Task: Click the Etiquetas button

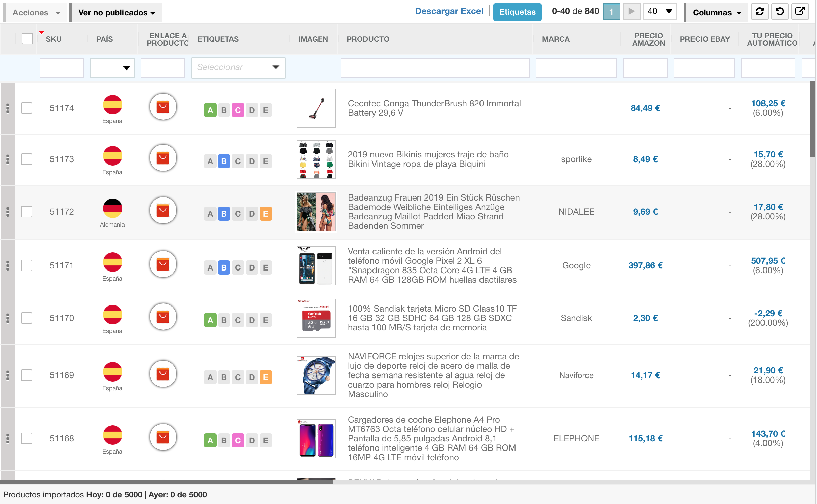Action: coord(517,12)
